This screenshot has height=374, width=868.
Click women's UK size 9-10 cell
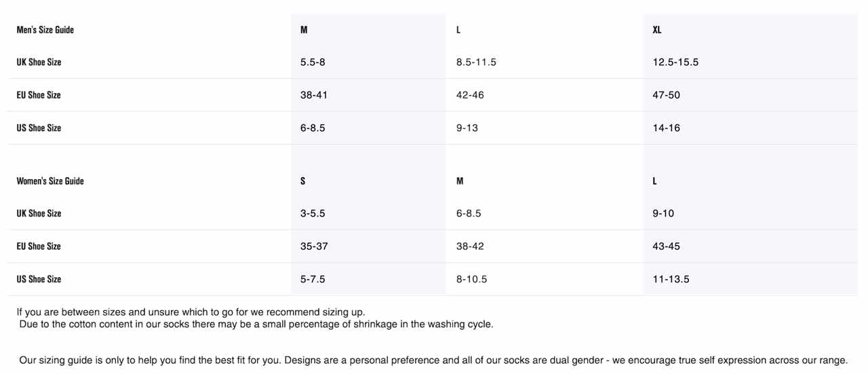click(663, 214)
